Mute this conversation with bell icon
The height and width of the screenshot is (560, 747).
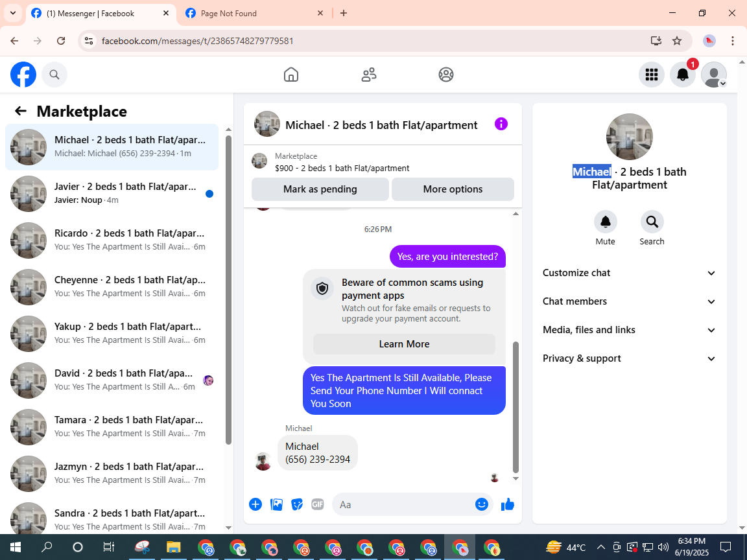[606, 222]
